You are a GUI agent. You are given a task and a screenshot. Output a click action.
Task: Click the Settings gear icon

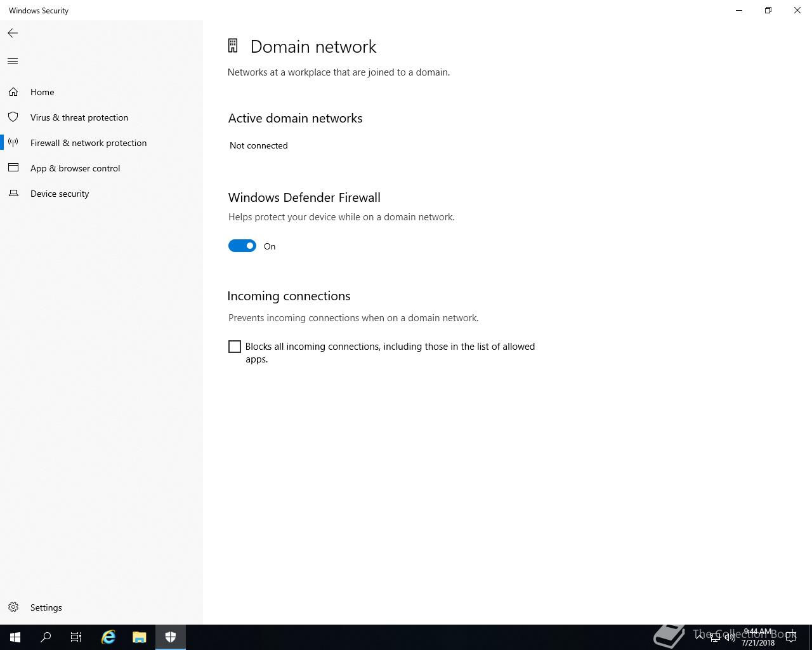tap(13, 607)
